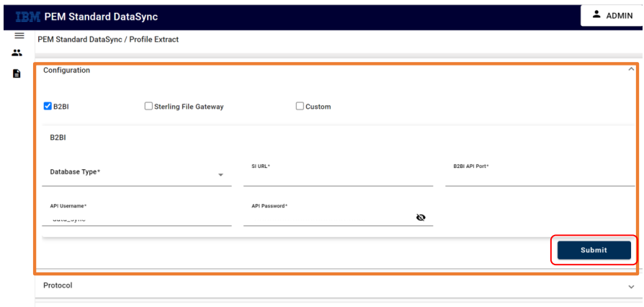Image resolution: width=644 pixels, height=307 pixels.
Task: Toggle API Password visibility eye icon
Action: click(421, 218)
